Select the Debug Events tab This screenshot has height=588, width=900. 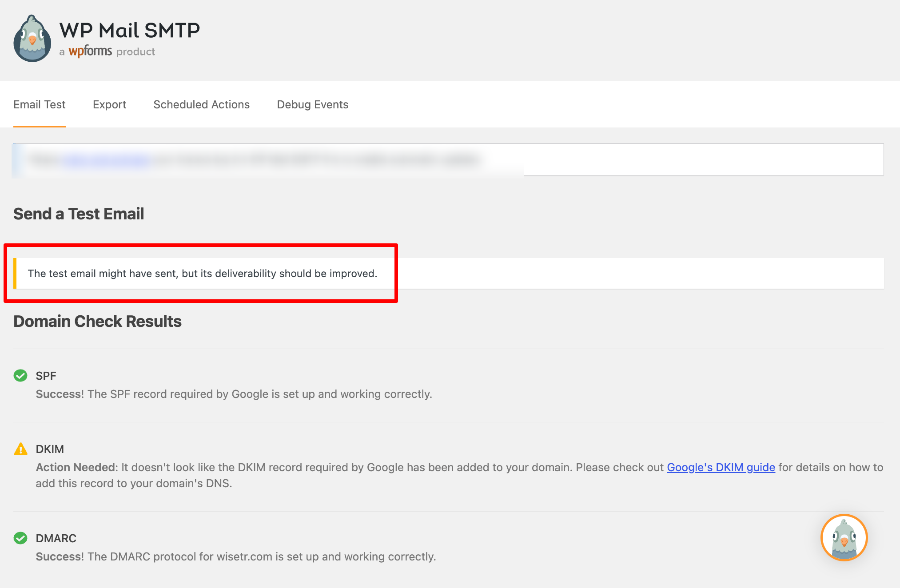pos(313,104)
